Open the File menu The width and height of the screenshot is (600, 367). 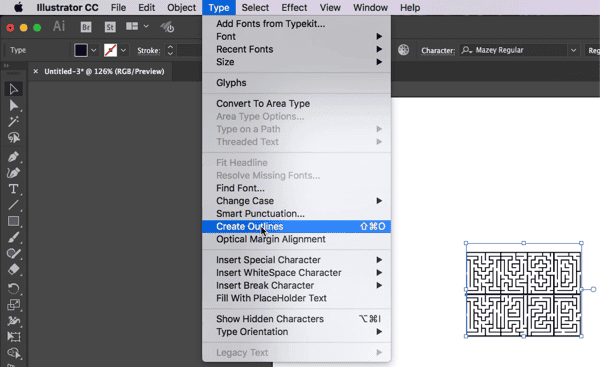pyautogui.click(x=118, y=7)
